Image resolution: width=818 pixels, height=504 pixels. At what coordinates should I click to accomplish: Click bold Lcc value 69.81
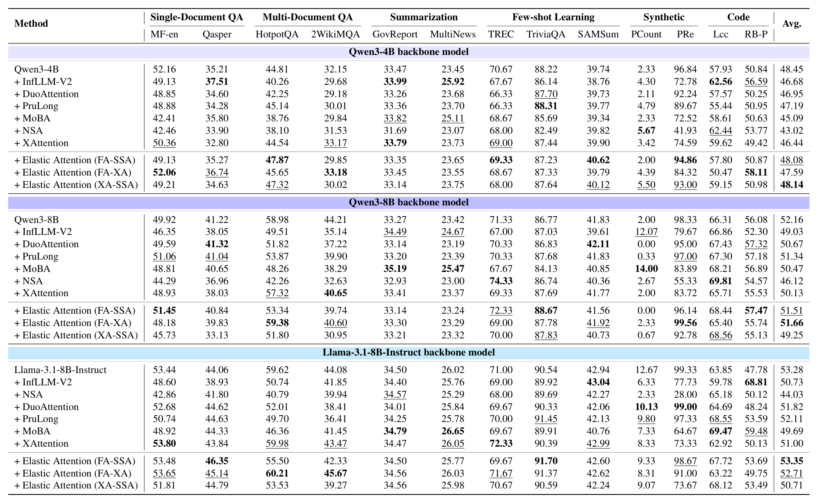[720, 281]
